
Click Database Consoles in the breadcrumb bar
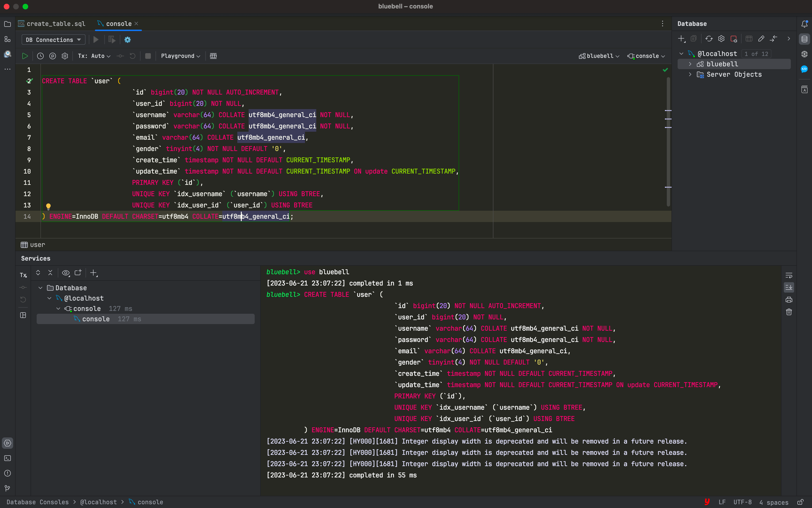(38, 502)
